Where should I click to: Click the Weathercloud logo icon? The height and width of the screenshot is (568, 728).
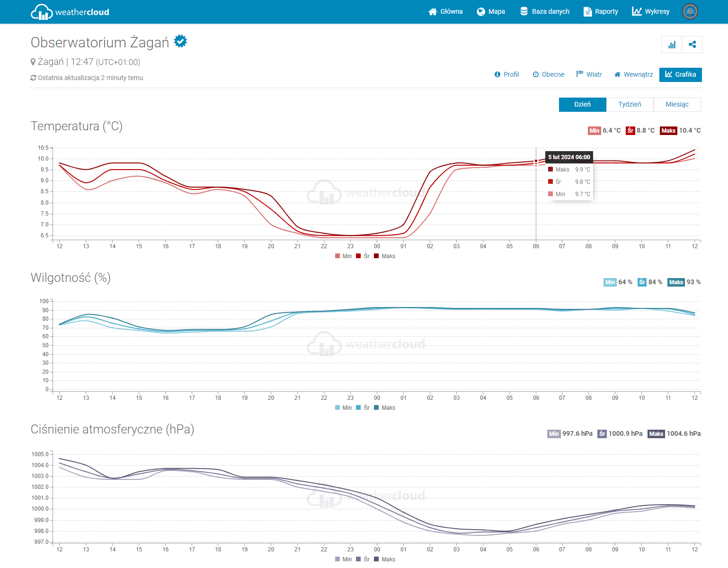coord(42,12)
